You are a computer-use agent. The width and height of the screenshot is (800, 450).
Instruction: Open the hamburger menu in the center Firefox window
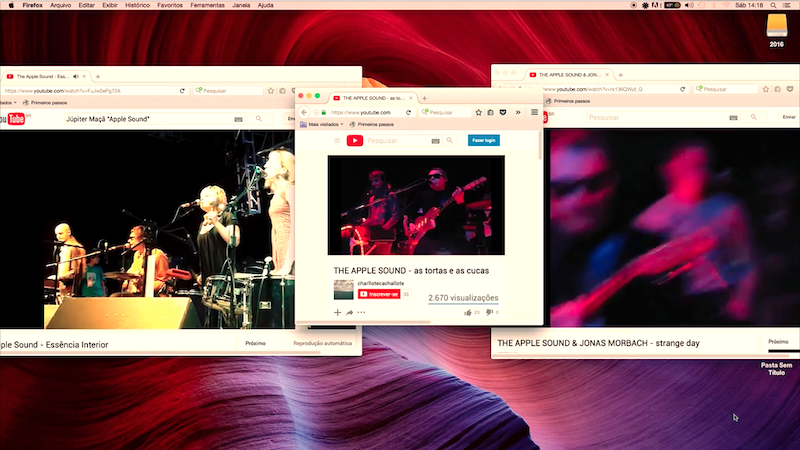534,113
